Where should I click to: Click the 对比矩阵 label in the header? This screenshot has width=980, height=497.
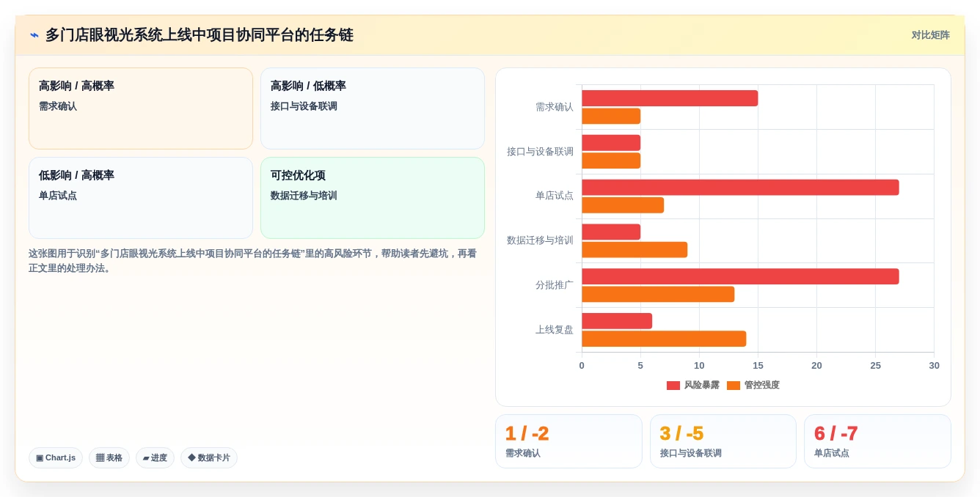pyautogui.click(x=930, y=35)
